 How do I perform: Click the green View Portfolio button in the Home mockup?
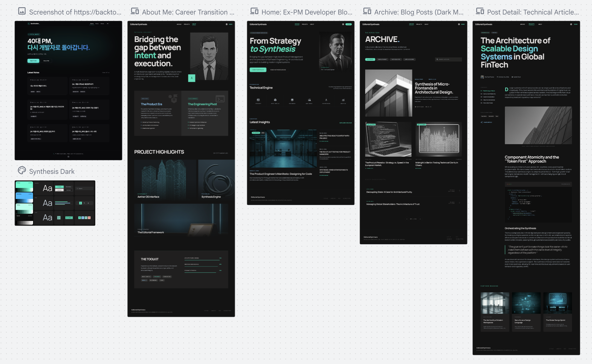[258, 70]
